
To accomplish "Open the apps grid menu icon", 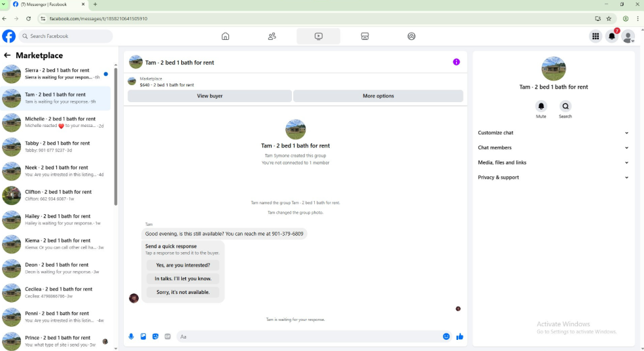I will point(595,36).
